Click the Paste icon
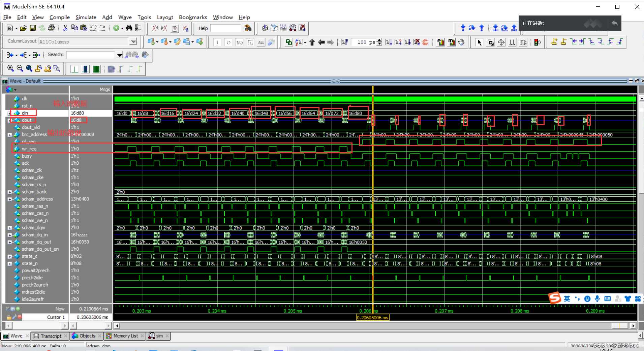This screenshot has height=351, width=644. coord(84,28)
